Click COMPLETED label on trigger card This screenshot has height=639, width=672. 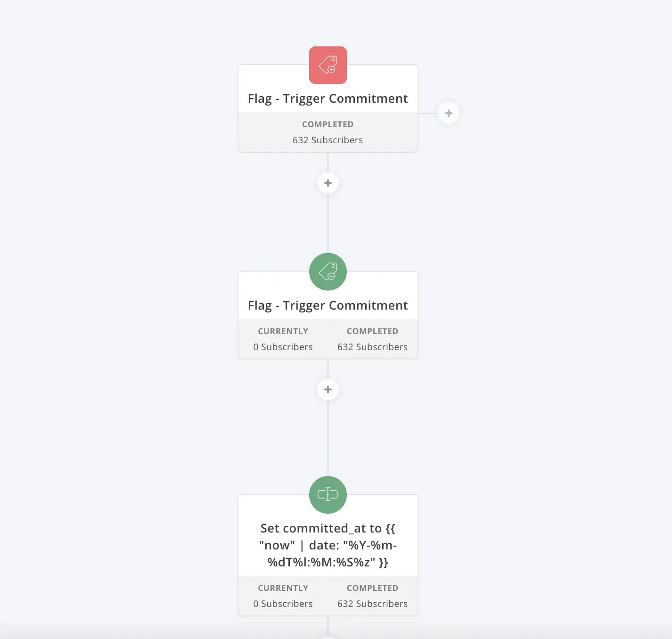pos(328,124)
